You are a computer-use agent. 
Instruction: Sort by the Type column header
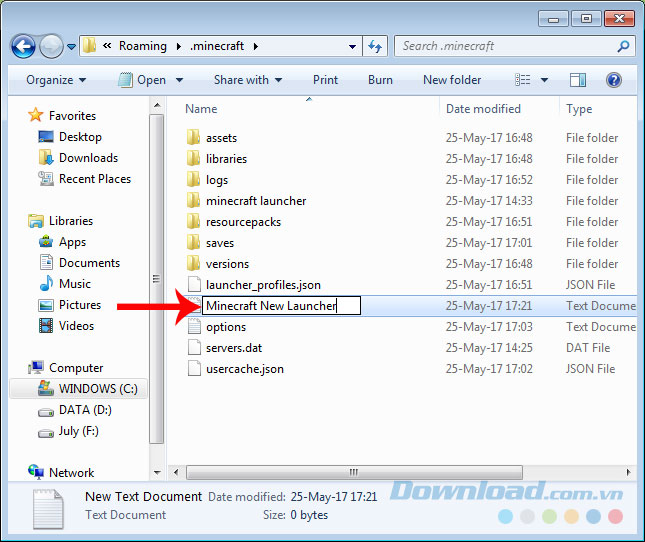pos(579,109)
